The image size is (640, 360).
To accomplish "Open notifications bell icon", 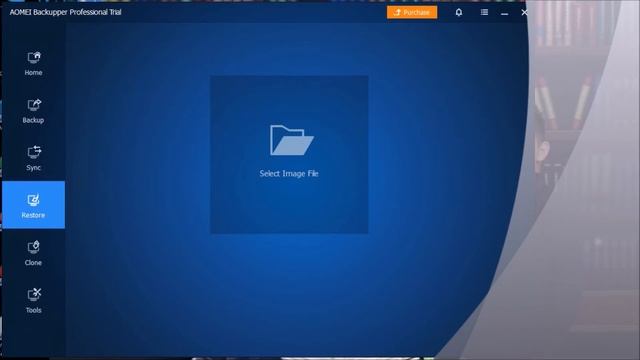I will 459,12.
